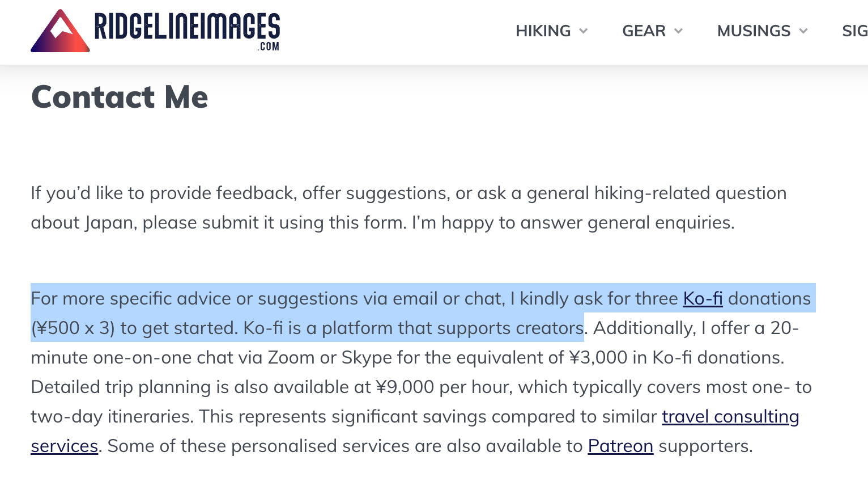Open the GEAR menu item
868x490 pixels.
click(644, 31)
